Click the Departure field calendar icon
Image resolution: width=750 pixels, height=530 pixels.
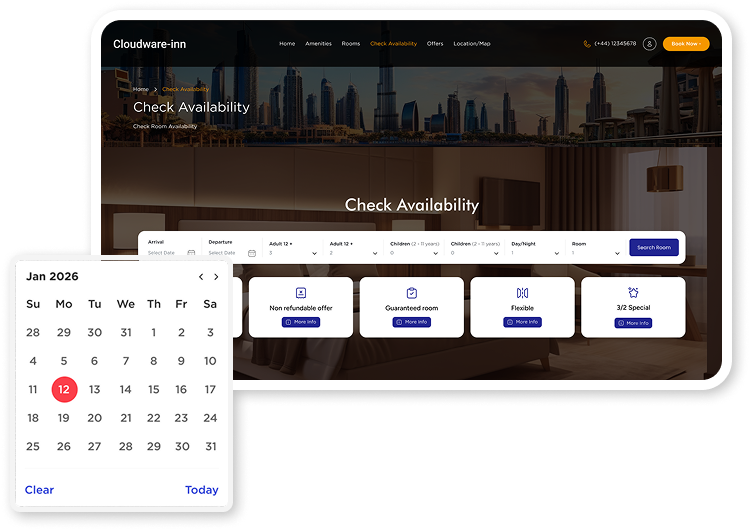[x=252, y=253]
